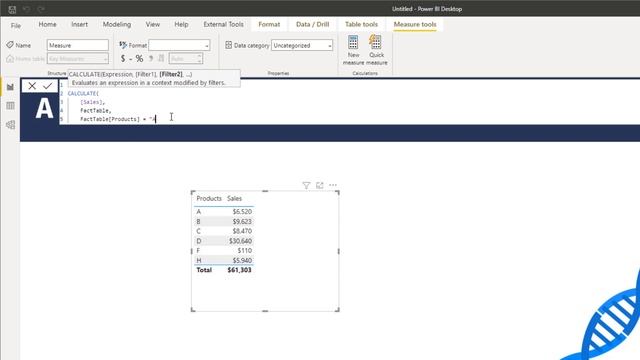This screenshot has width=640, height=360.
Task: Switch to the Home ribbon tab
Action: coord(47,24)
